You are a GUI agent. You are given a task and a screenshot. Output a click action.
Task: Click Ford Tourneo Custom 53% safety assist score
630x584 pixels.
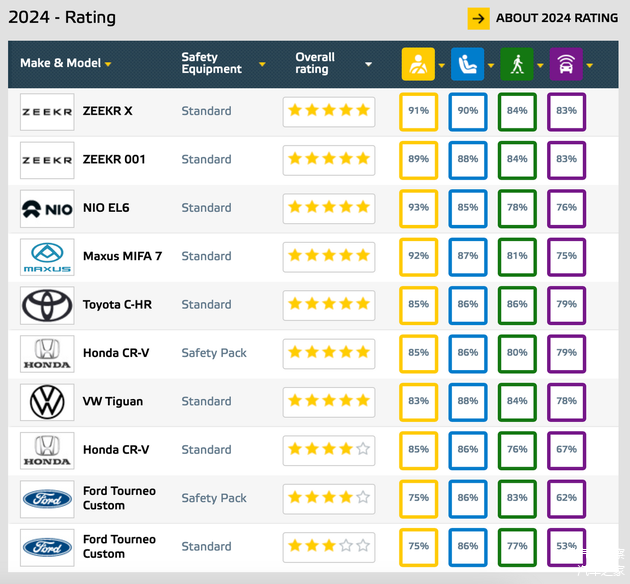pos(566,547)
